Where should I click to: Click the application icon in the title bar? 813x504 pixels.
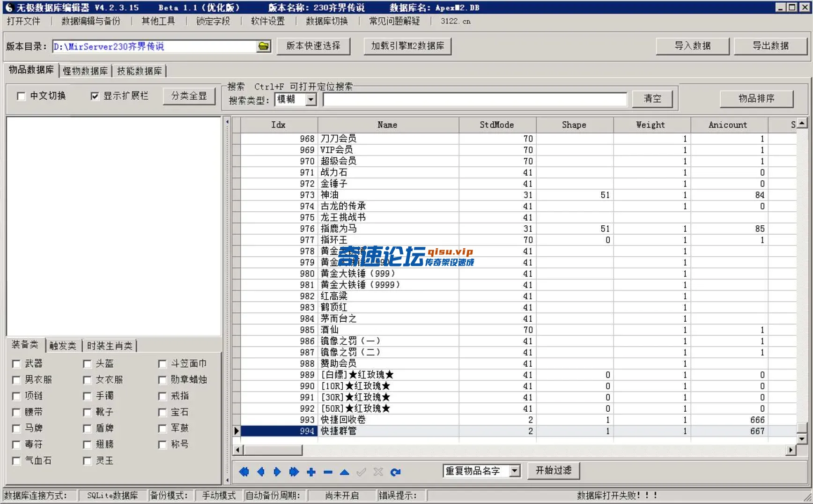pos(9,7)
